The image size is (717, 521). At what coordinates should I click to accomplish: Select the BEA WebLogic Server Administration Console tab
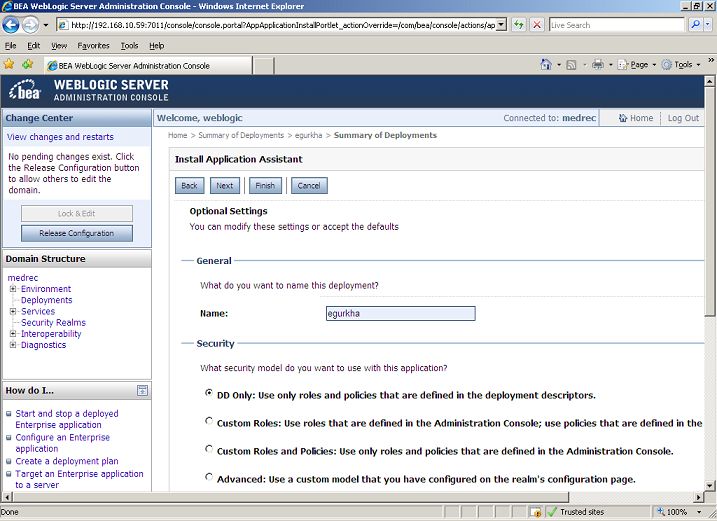(148, 65)
